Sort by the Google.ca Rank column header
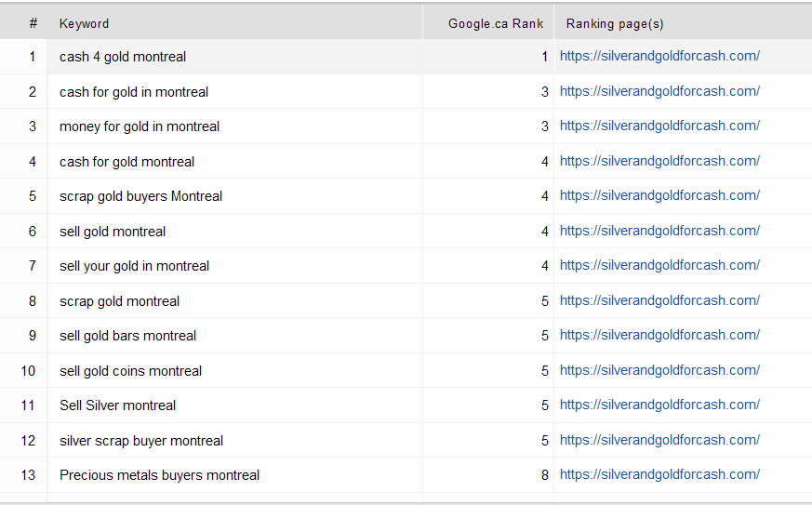 (496, 24)
